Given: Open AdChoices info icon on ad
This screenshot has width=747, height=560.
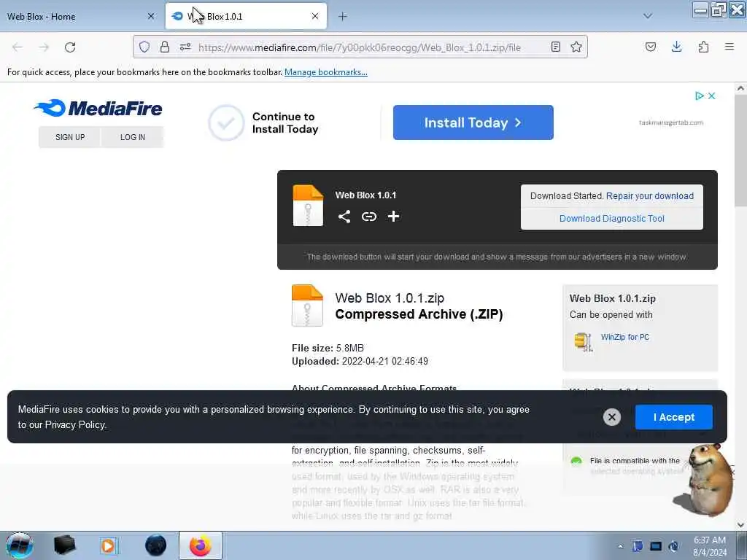Looking at the screenshot, I should tap(700, 96).
